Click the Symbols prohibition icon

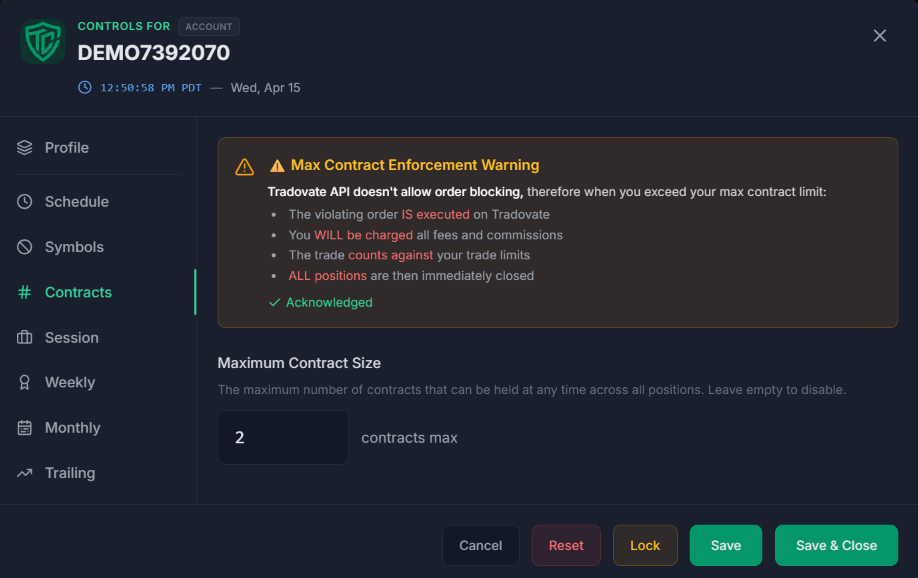pyautogui.click(x=25, y=247)
